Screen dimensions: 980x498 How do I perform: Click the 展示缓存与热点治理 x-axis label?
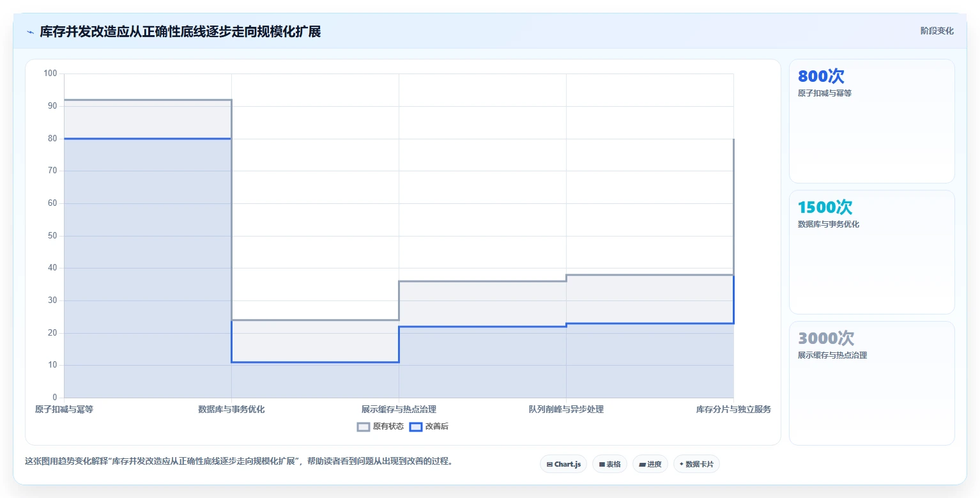(x=399, y=409)
